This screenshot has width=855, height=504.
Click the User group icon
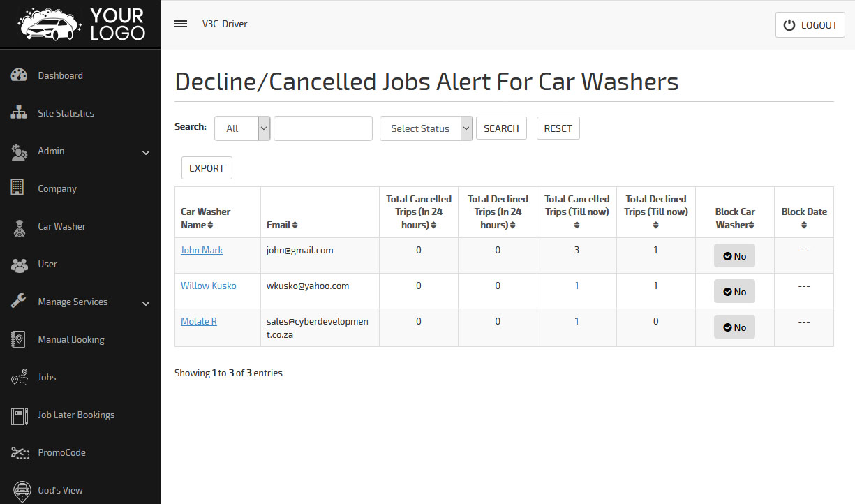pyautogui.click(x=19, y=264)
